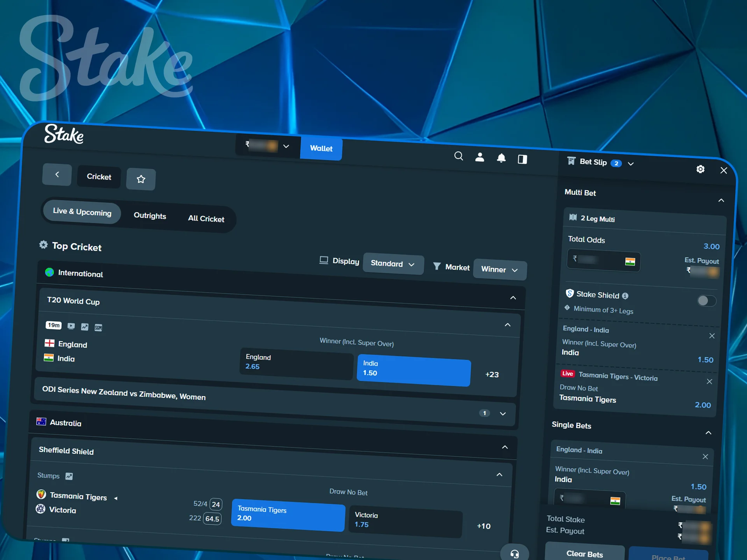This screenshot has width=747, height=560.
Task: Open live support headset button
Action: 515,554
